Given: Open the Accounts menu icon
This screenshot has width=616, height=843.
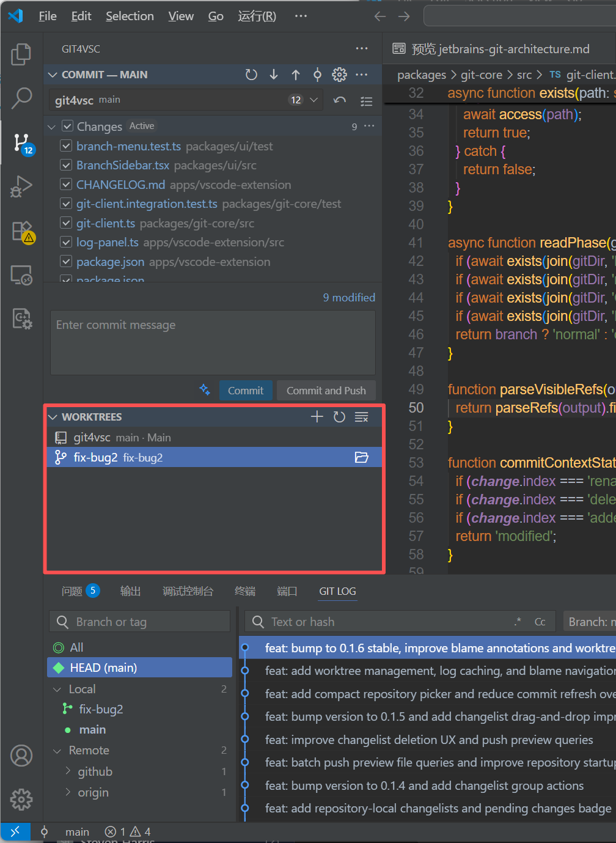Looking at the screenshot, I should click(21, 756).
